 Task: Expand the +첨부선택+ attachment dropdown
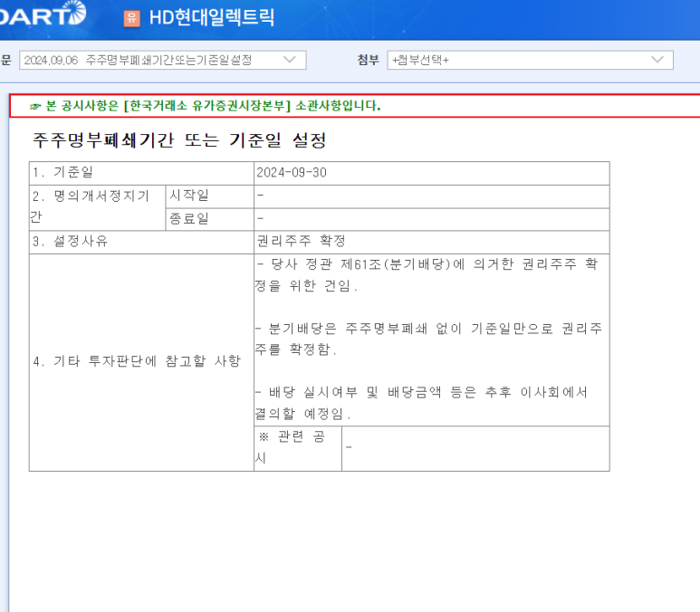(x=529, y=60)
